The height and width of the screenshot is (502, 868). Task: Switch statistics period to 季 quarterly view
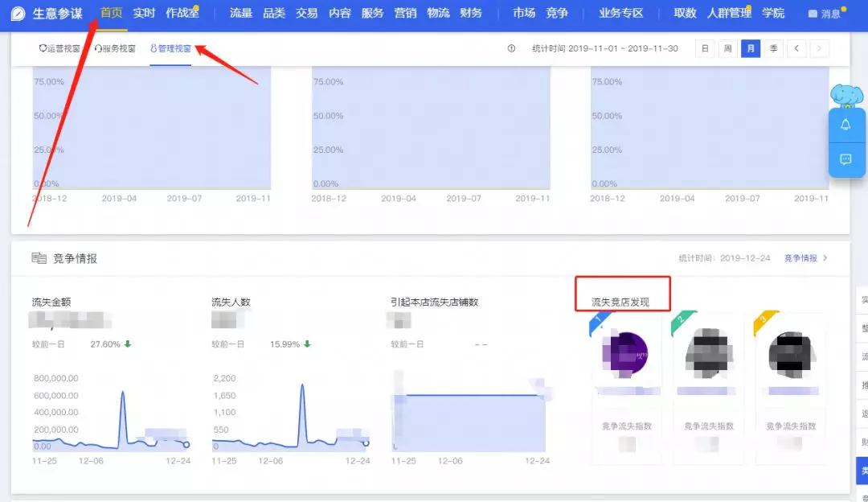tap(773, 48)
